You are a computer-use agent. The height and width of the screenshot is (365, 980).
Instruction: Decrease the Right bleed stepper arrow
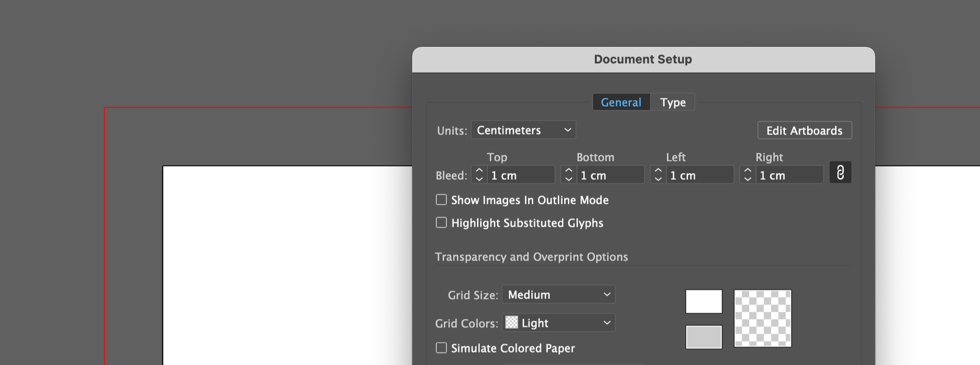coord(747,179)
